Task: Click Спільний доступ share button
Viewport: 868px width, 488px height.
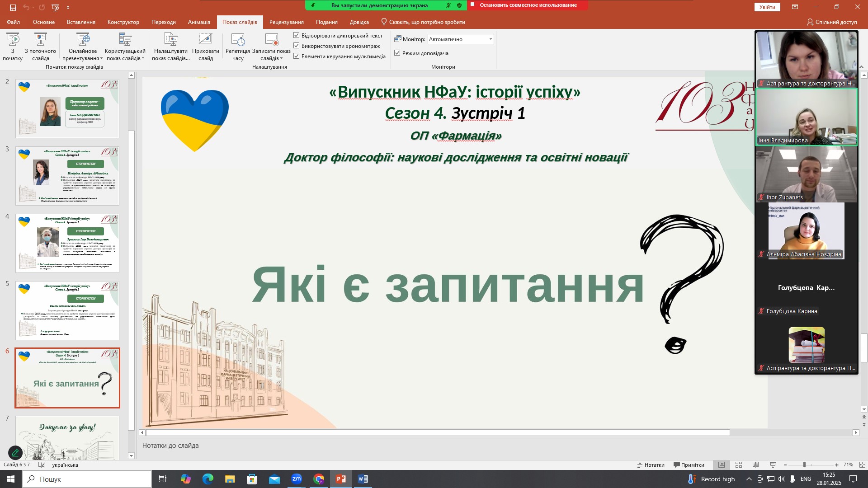Action: tap(832, 22)
